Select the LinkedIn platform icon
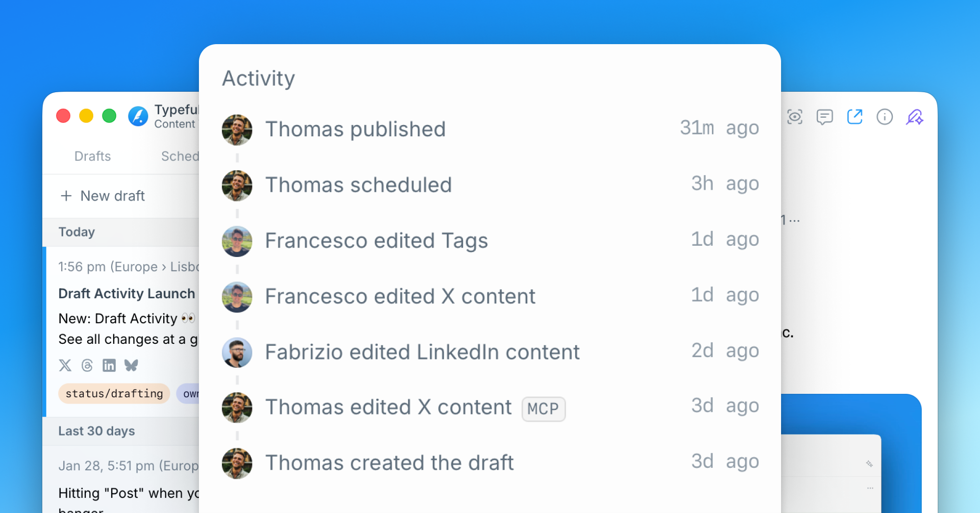Viewport: 980px width, 513px height. pos(109,365)
